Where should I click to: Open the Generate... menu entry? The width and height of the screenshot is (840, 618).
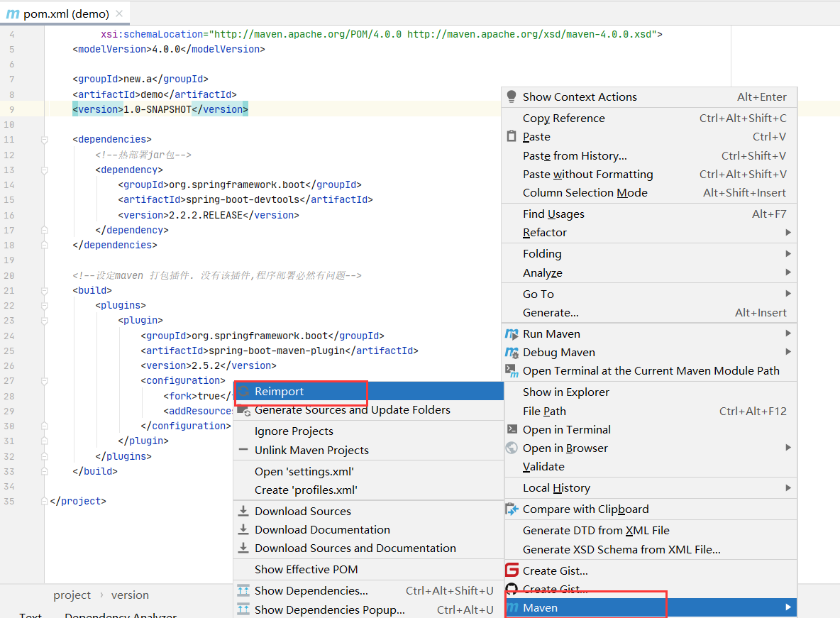pyautogui.click(x=649, y=312)
